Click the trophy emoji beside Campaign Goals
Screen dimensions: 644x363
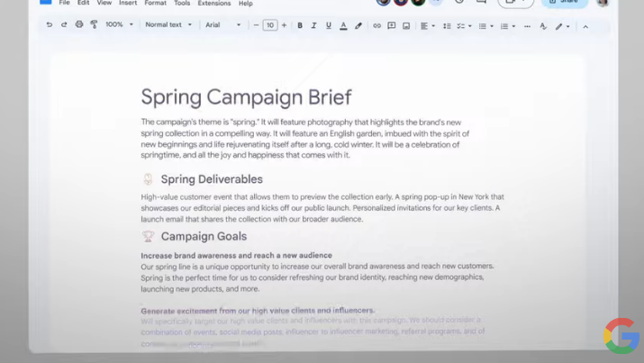[148, 236]
